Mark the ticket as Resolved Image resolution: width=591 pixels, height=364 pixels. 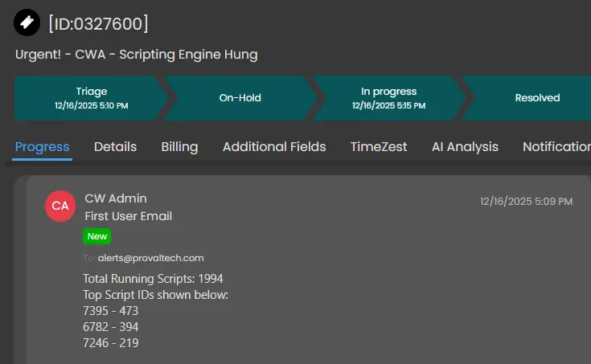click(536, 98)
